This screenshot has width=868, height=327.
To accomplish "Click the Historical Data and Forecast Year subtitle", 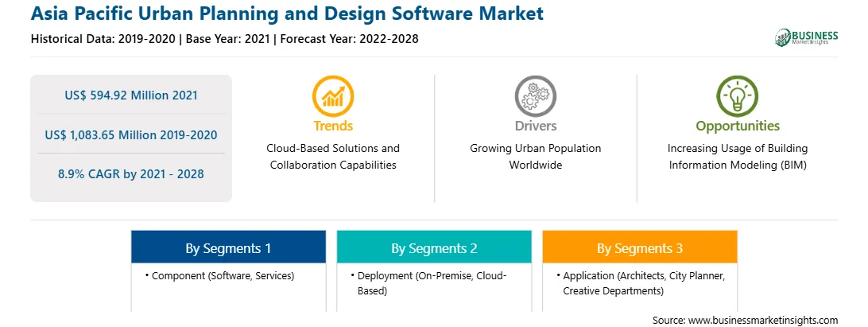I will [x=225, y=39].
